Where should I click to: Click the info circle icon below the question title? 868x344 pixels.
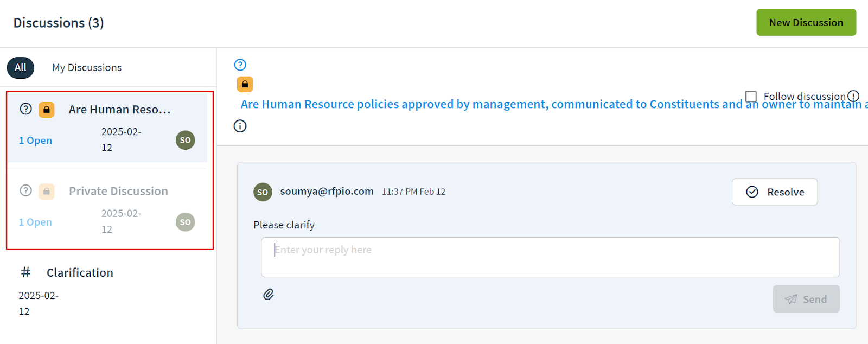tap(240, 126)
